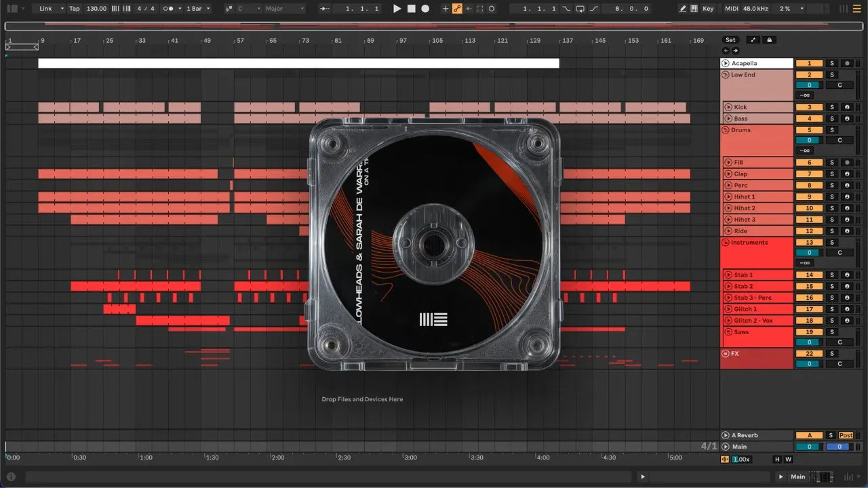The image size is (868, 488).
Task: Open the Major scale dropdown
Action: [x=285, y=9]
